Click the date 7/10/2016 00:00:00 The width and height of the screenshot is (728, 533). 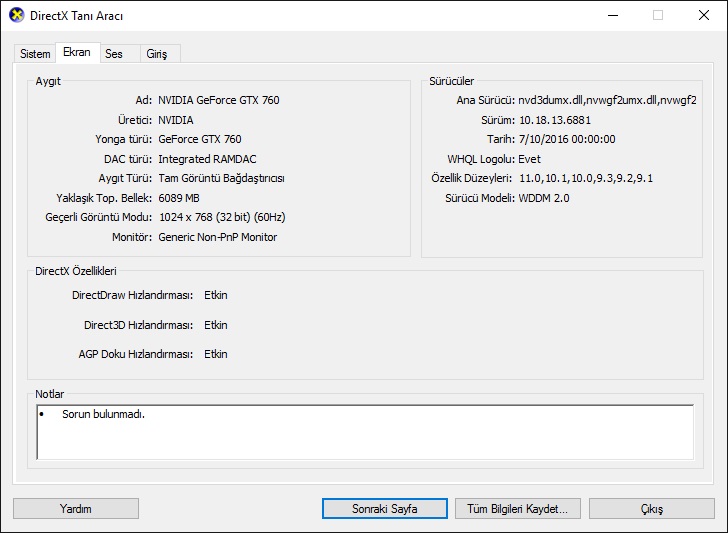[x=567, y=139]
